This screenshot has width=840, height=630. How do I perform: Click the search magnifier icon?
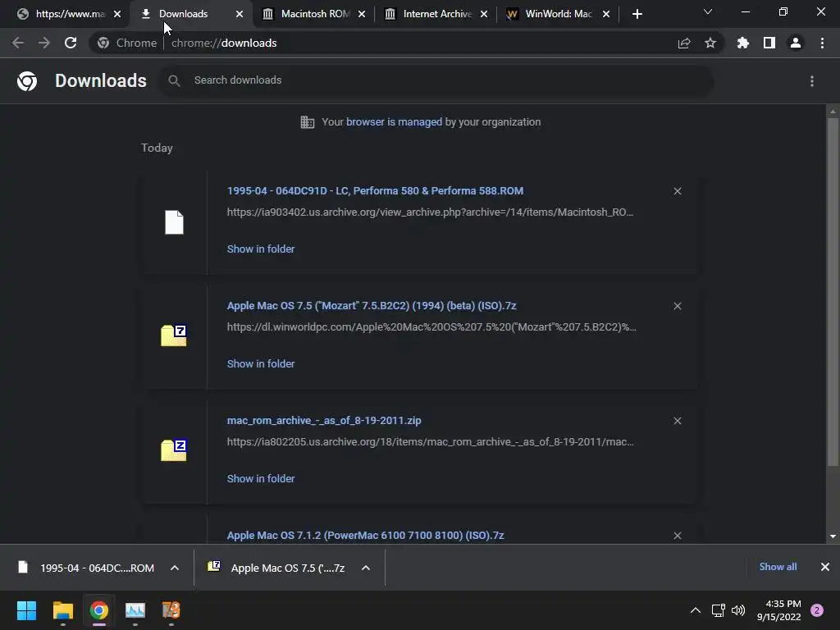[x=174, y=81]
